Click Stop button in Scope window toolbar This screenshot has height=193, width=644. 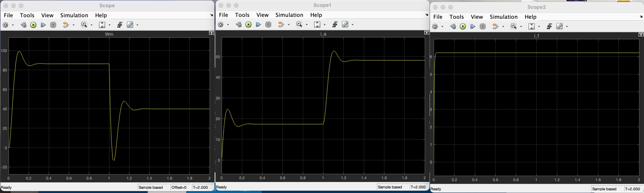[x=53, y=25]
